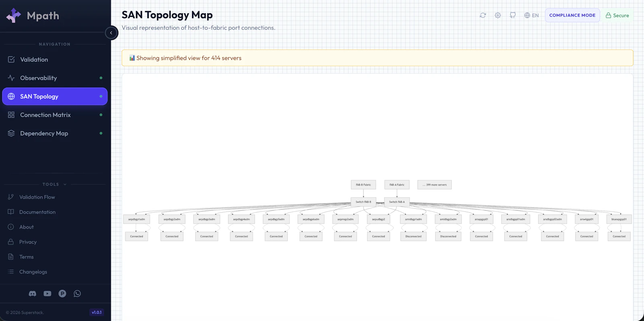Click the '399 more servers' node
Screen dimensions: 644x321
coord(435,185)
